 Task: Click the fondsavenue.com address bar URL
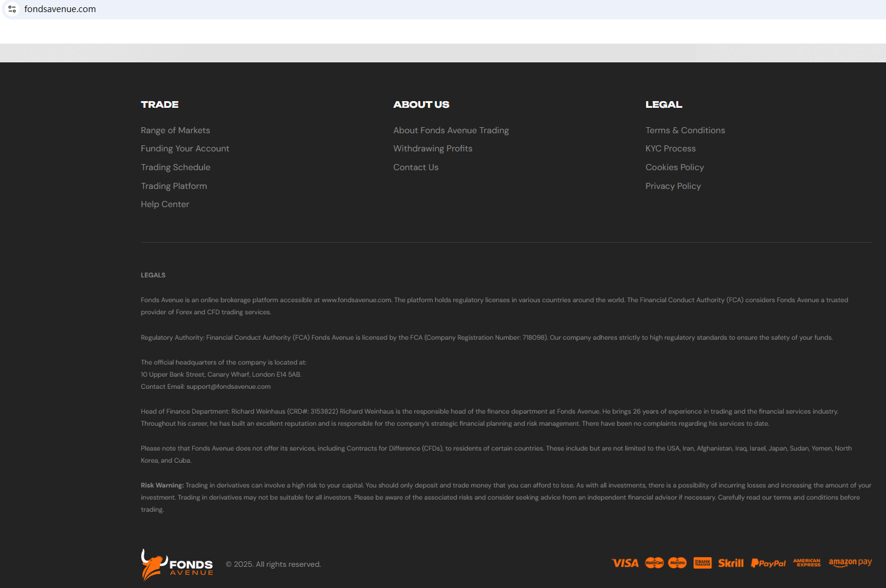coord(60,9)
